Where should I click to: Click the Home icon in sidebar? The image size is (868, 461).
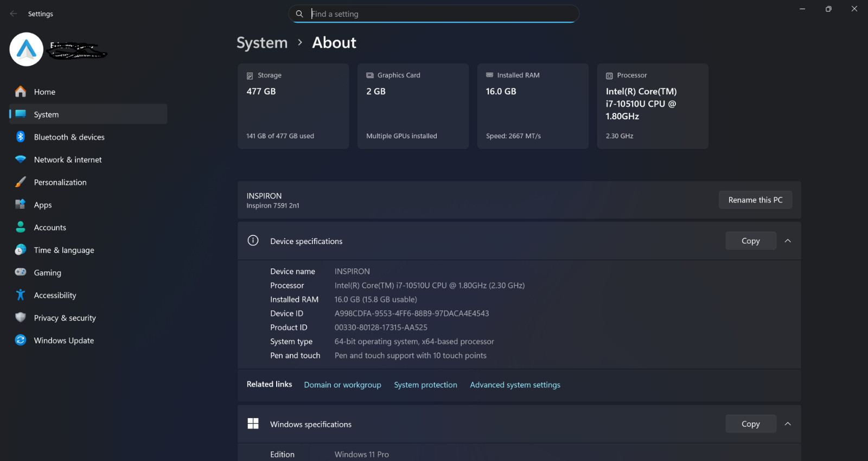point(21,92)
